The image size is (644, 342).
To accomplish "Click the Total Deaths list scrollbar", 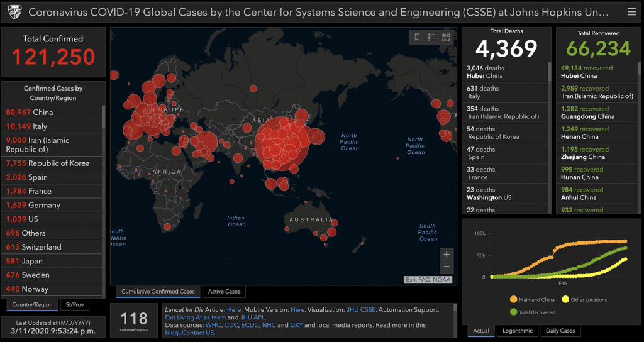I will click(x=550, y=72).
